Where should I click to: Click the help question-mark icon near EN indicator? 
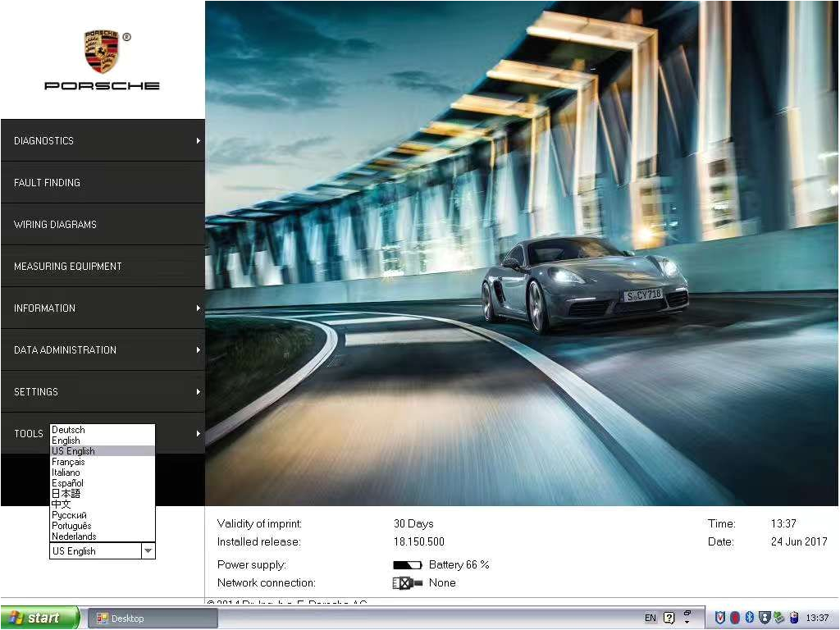670,618
